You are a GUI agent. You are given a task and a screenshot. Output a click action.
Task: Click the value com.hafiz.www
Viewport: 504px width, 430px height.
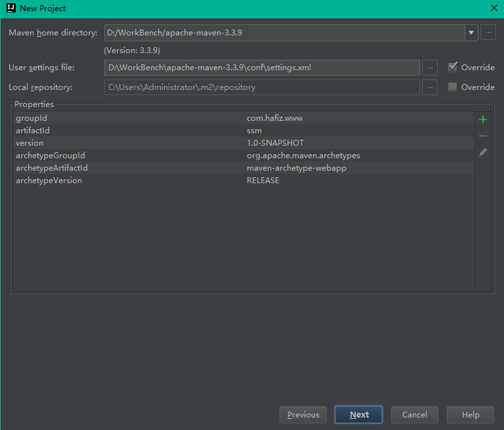[x=274, y=118]
